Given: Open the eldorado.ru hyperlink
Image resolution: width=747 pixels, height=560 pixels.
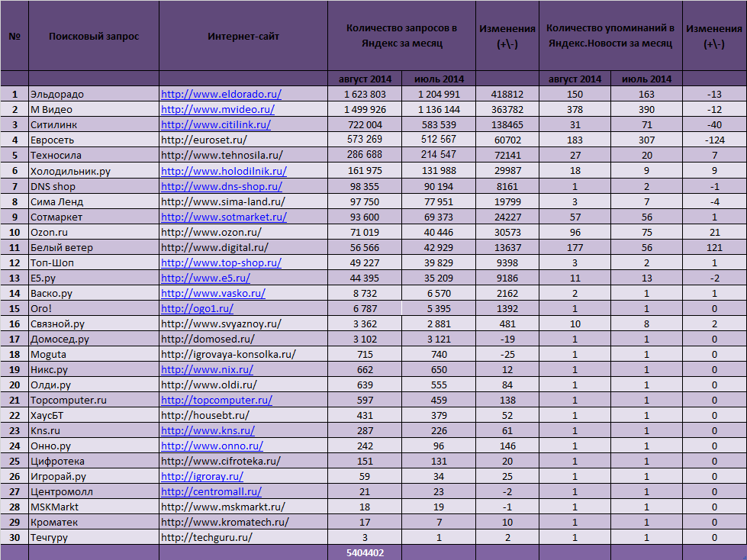Looking at the screenshot, I should tap(221, 94).
